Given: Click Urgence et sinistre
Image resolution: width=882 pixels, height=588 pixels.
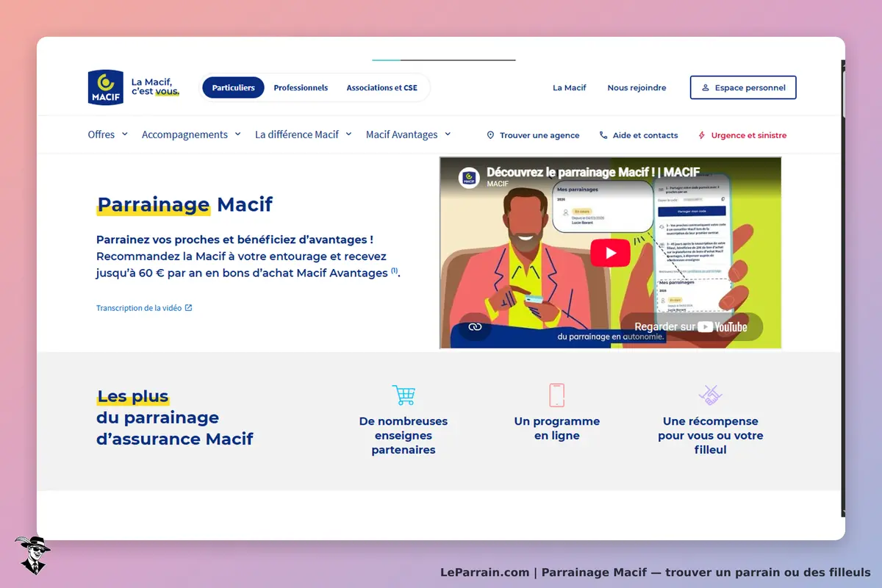Looking at the screenshot, I should 742,135.
